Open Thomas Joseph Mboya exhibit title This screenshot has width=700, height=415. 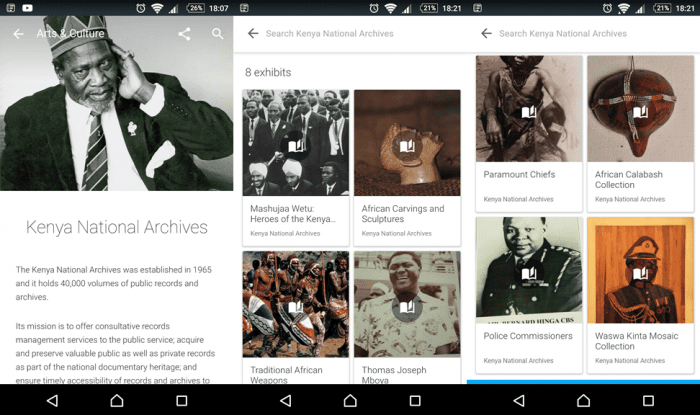[x=394, y=375]
